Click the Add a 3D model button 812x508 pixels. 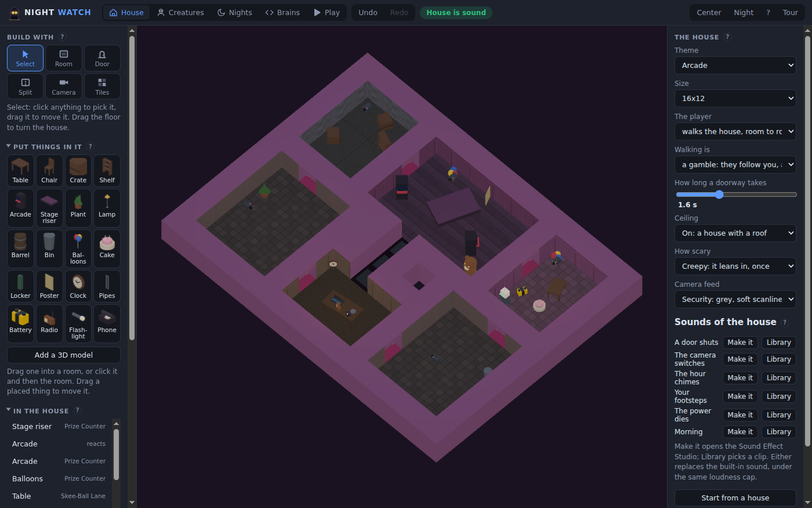(x=64, y=355)
